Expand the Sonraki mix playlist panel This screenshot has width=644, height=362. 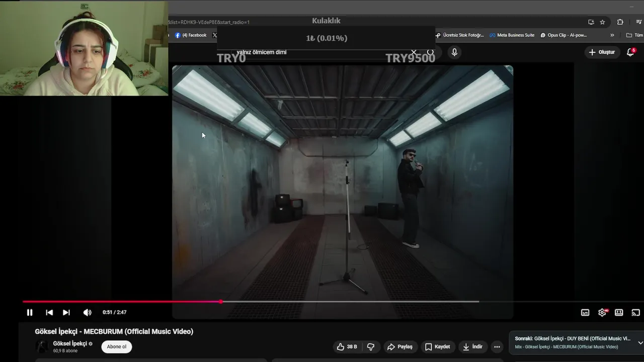pyautogui.click(x=640, y=343)
